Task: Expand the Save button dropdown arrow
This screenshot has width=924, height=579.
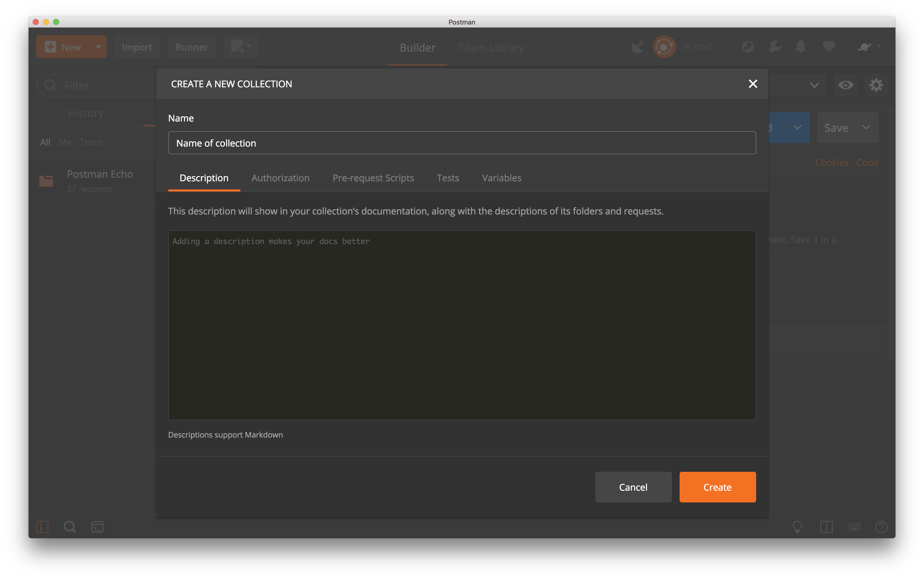Action: coord(866,128)
